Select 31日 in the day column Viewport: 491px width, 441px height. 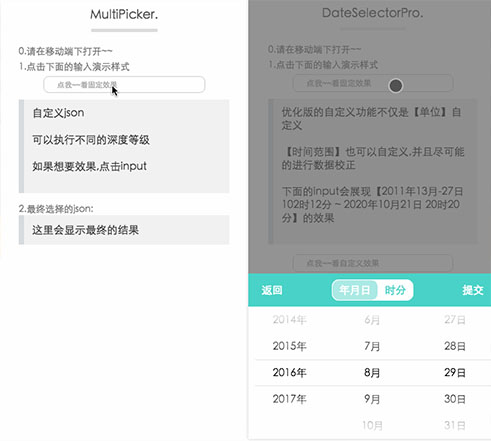[x=455, y=425]
